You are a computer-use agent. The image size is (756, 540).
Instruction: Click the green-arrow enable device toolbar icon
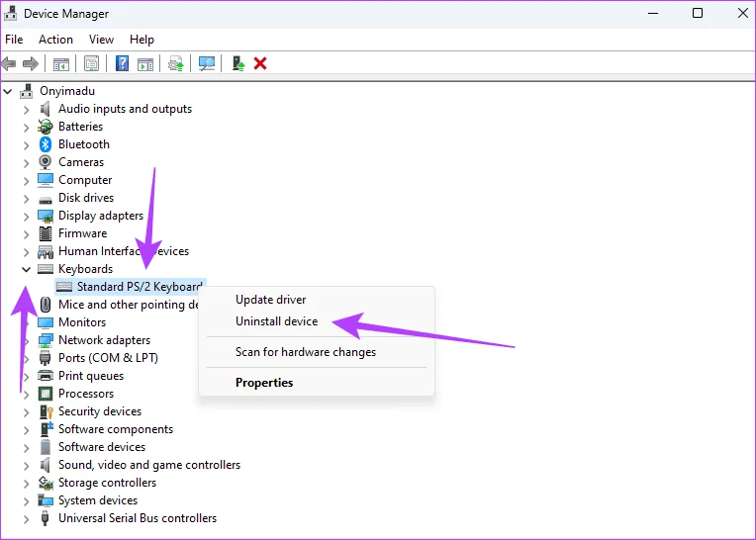click(x=238, y=63)
